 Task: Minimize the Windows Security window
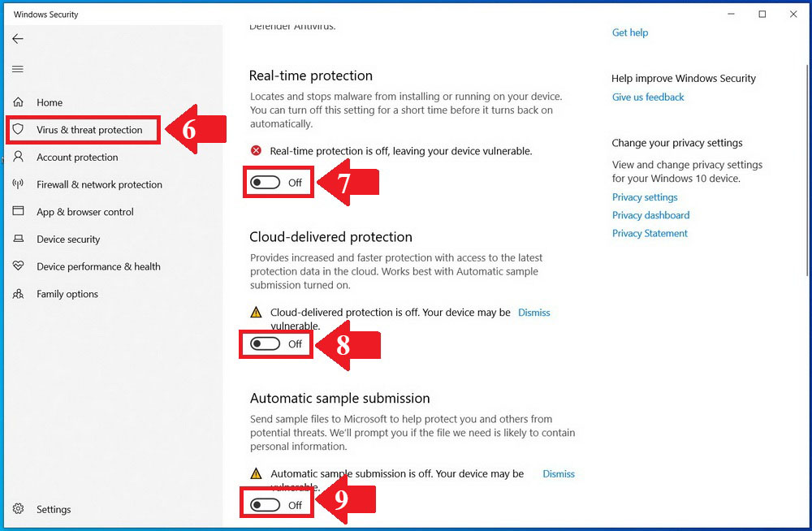click(732, 14)
